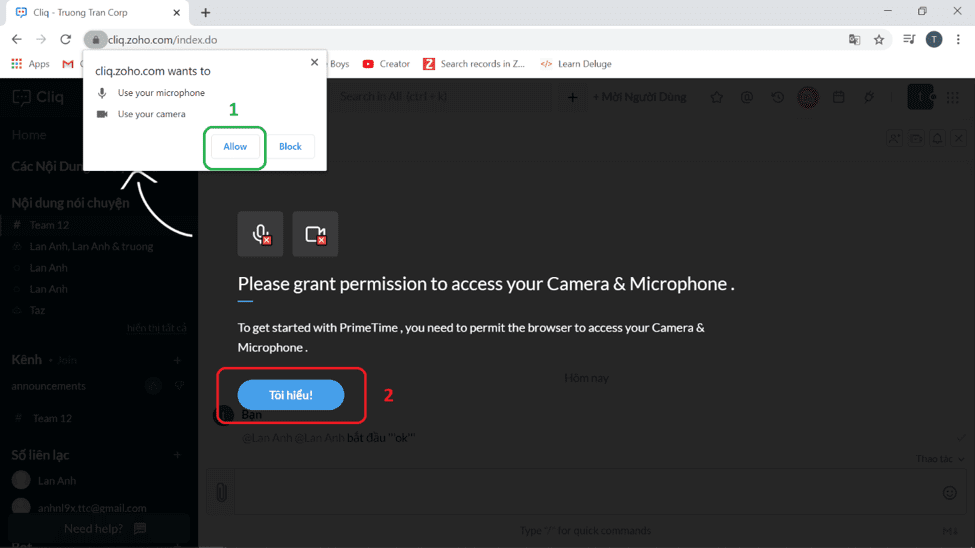Open the apps grid icon in Cliq
Image resolution: width=975 pixels, height=548 pixels.
tap(952, 97)
